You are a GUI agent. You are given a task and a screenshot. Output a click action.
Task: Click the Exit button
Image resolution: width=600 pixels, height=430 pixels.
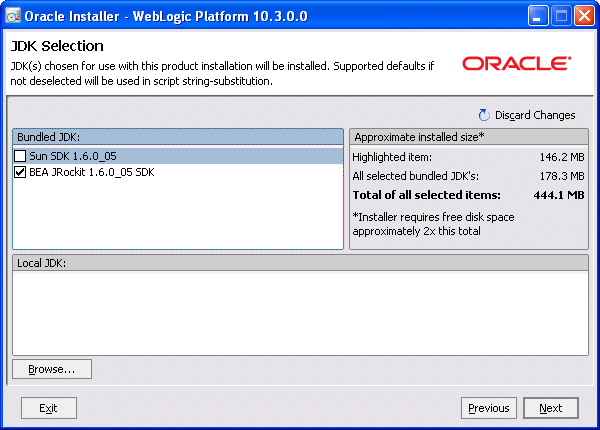click(x=49, y=408)
